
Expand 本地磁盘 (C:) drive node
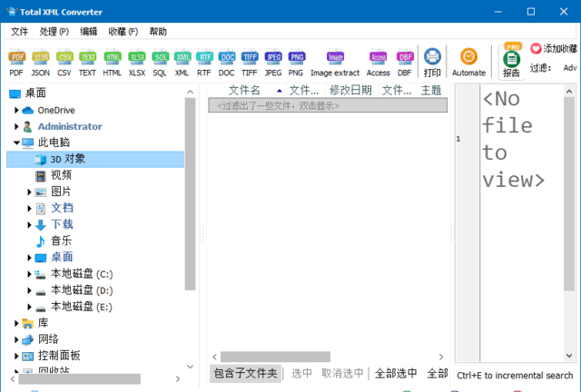[x=29, y=274]
